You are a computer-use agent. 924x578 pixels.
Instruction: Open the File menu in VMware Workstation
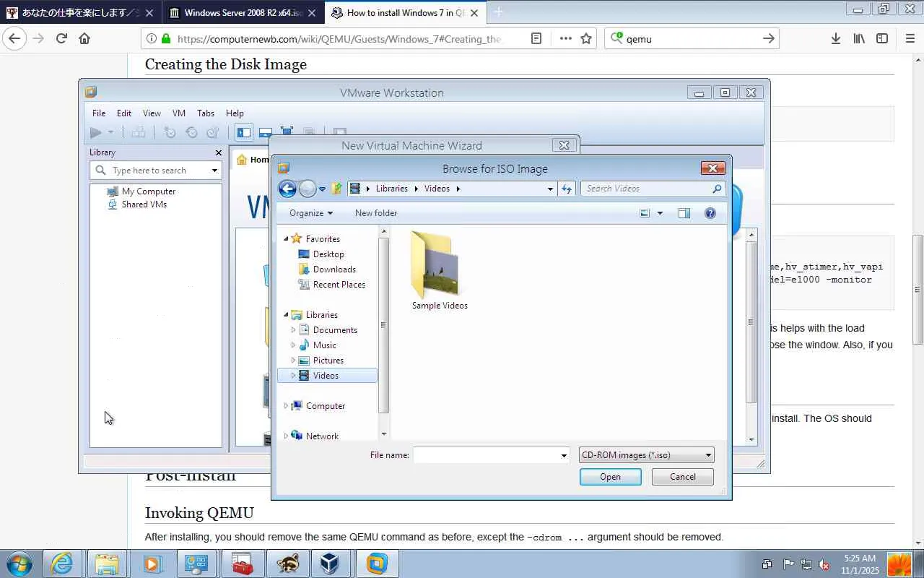[99, 113]
